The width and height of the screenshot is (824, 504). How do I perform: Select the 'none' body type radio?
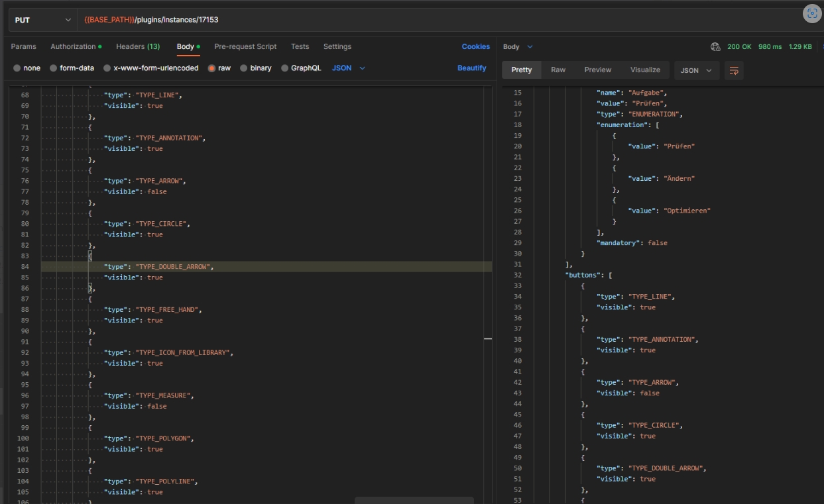(x=17, y=68)
